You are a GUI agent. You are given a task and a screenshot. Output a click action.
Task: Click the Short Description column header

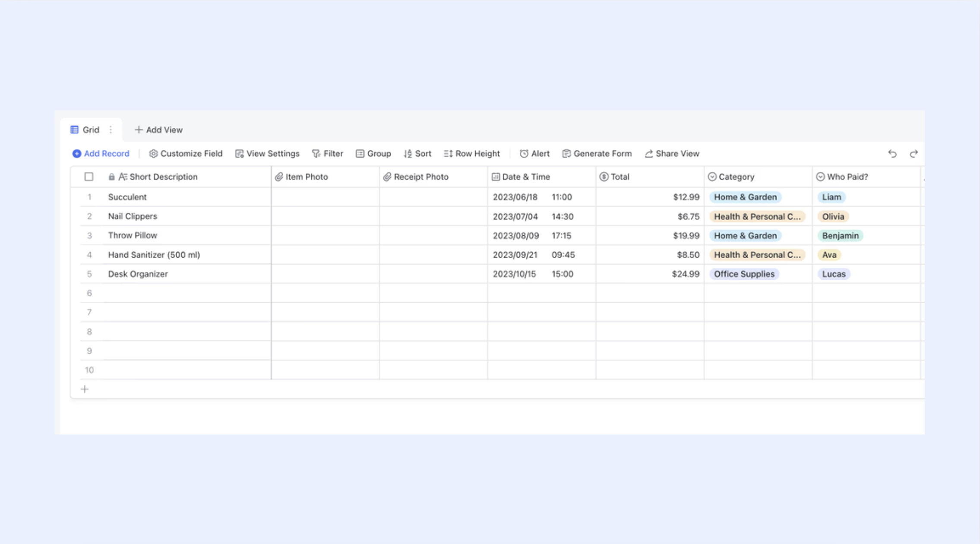[x=187, y=177]
